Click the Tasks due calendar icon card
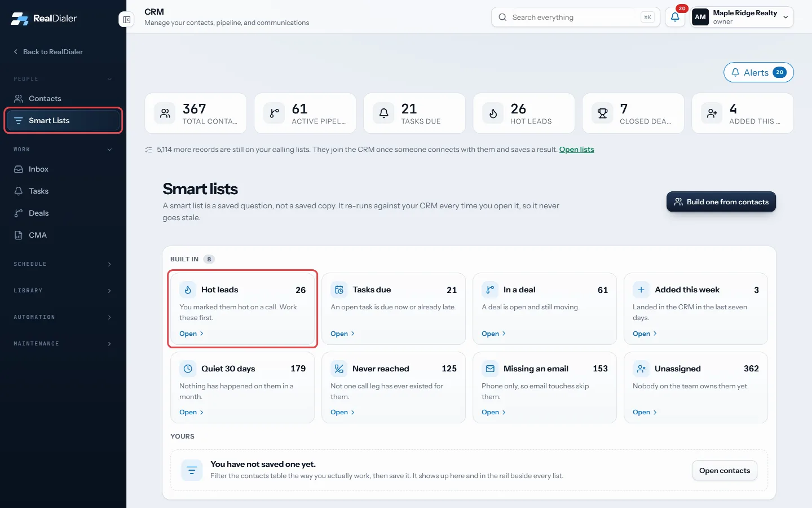Image resolution: width=812 pixels, height=508 pixels. pos(339,290)
